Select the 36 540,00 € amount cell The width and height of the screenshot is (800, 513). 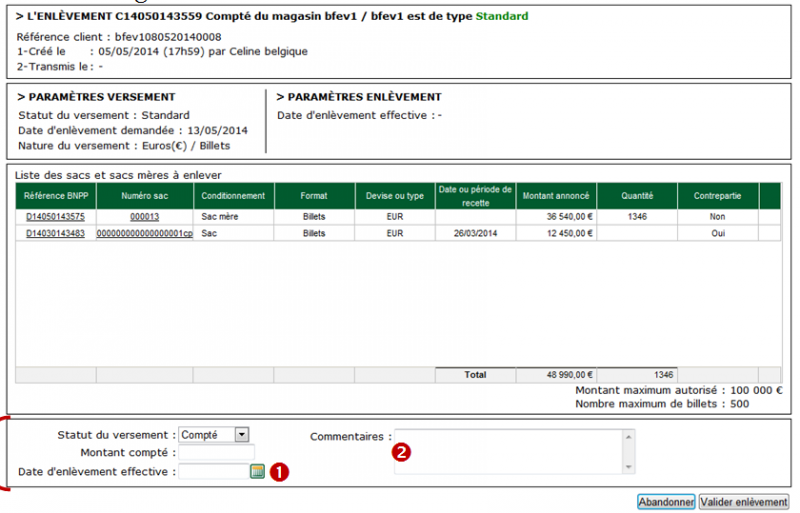point(556,217)
